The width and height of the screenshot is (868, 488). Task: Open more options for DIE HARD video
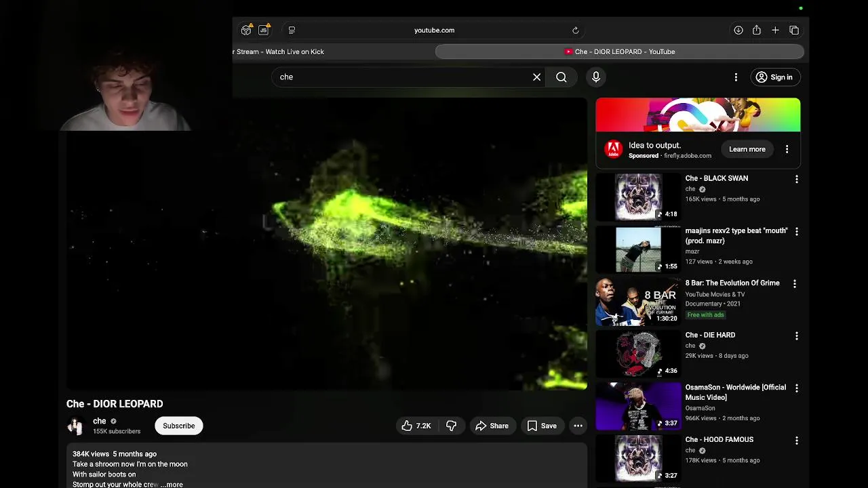796,335
